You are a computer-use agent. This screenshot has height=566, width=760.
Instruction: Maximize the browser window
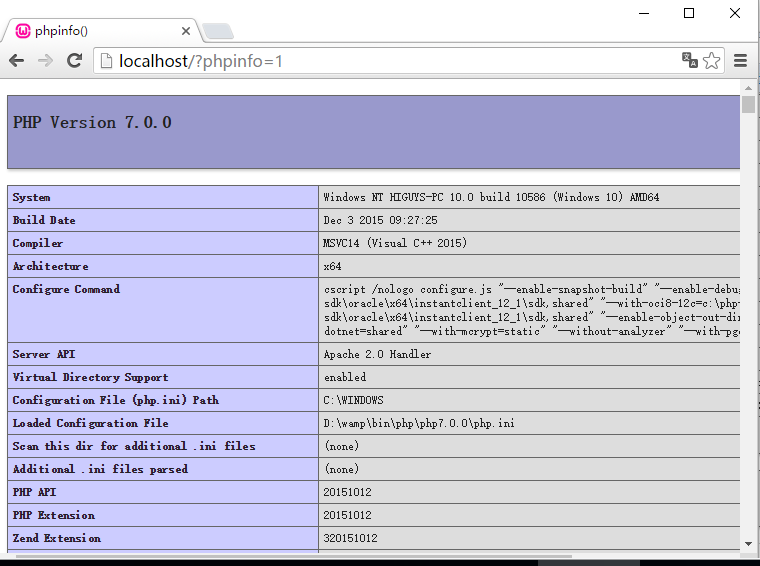689,13
